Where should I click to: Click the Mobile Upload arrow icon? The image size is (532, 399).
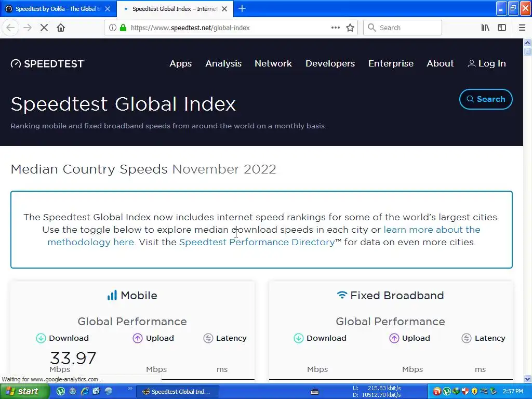tap(137, 338)
